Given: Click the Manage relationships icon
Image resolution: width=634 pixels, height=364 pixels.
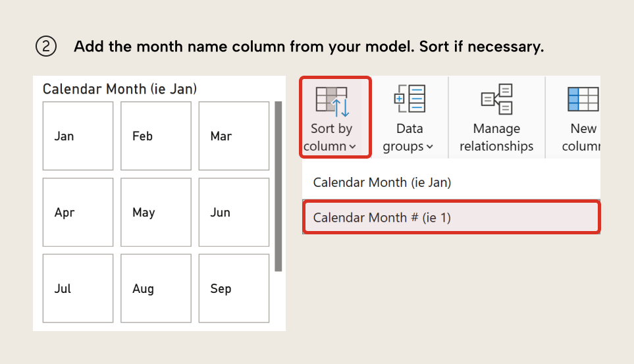Looking at the screenshot, I should [496, 100].
